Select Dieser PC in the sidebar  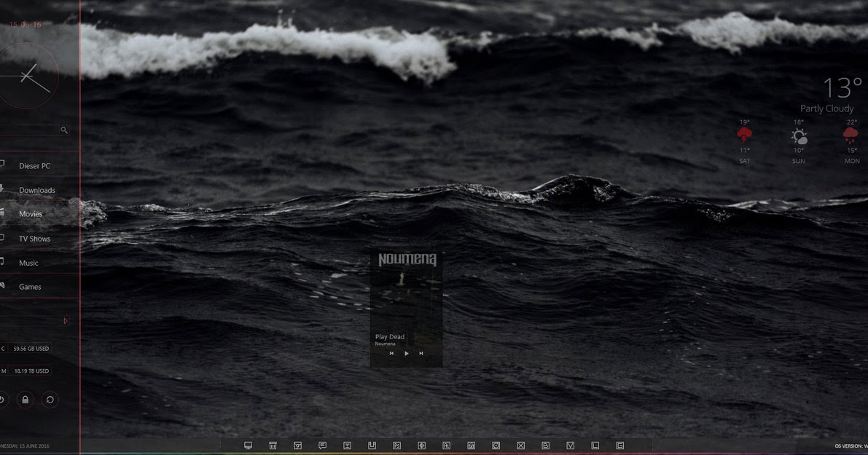pyautogui.click(x=34, y=165)
